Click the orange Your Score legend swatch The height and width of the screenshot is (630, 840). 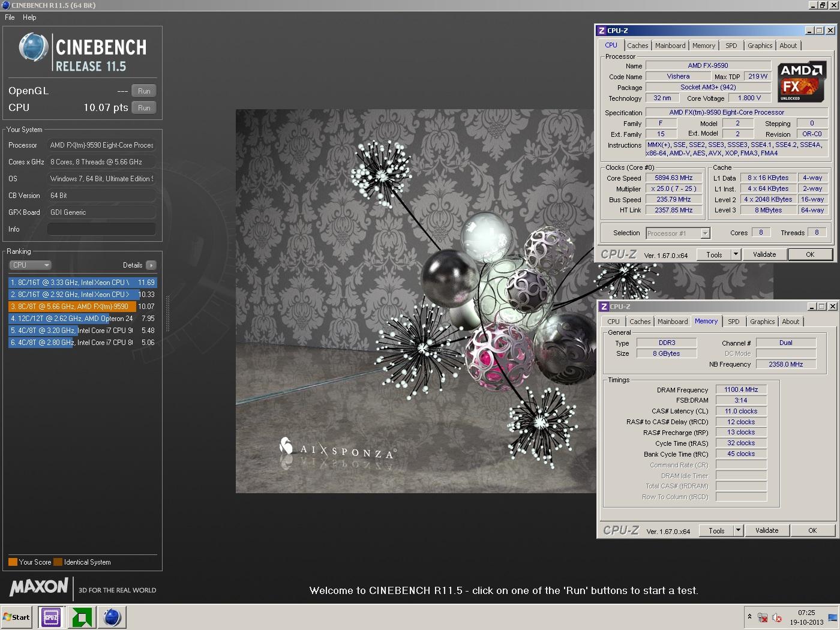point(13,562)
